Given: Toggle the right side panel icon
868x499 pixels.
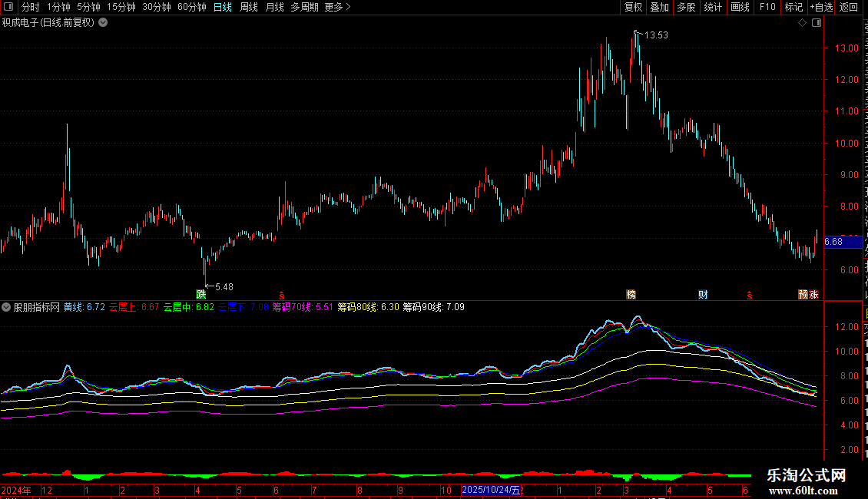Looking at the screenshot, I should pos(817,23).
